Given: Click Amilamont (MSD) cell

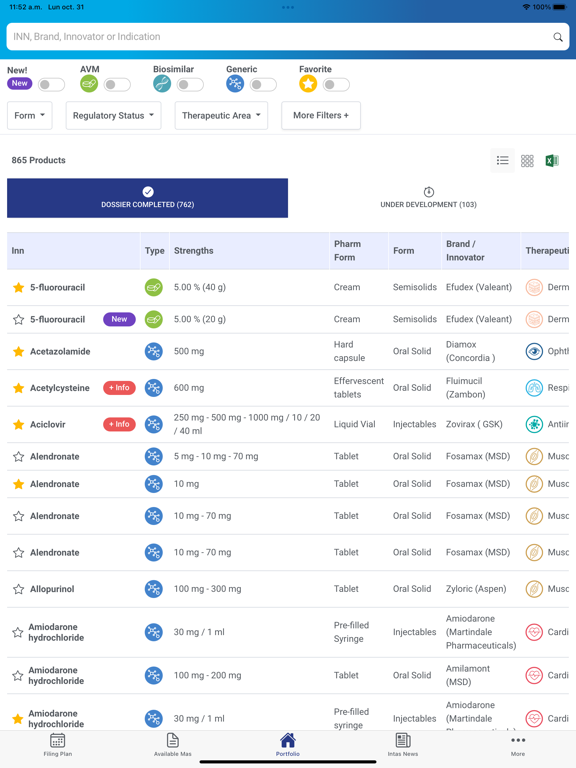Looking at the screenshot, I should click(x=467, y=675).
